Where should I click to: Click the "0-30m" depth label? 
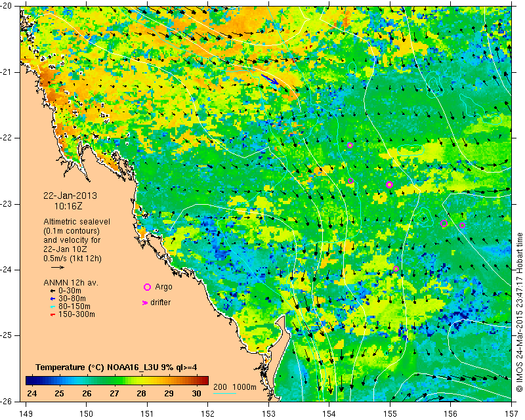(70, 291)
